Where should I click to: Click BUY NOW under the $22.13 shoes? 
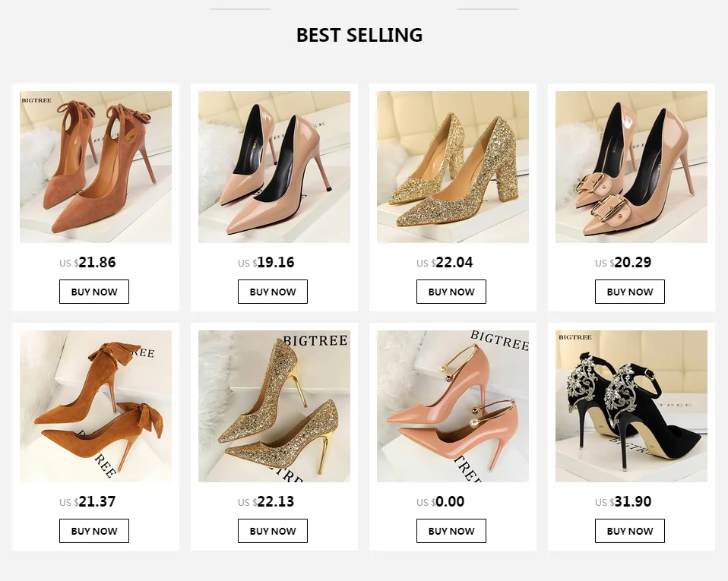click(273, 531)
